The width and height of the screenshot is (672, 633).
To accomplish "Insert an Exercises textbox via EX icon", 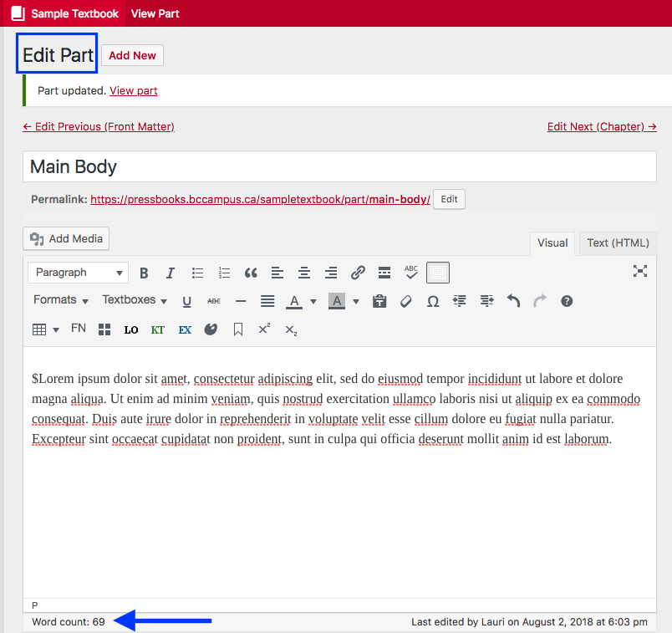I will click(184, 329).
